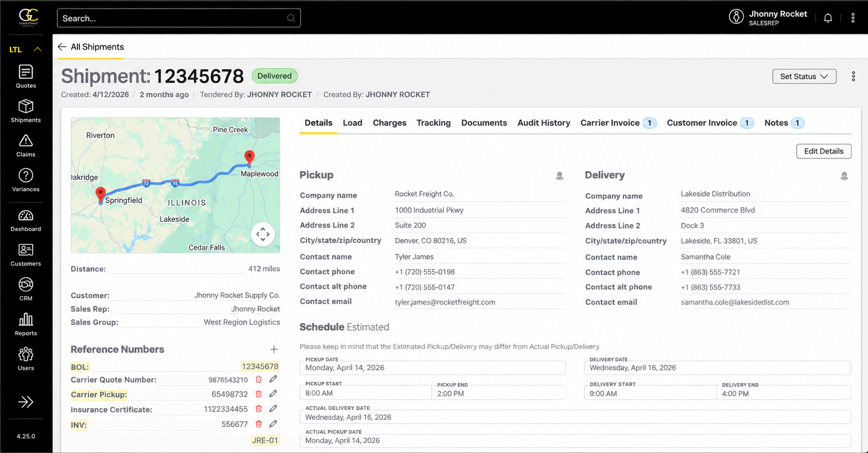The width and height of the screenshot is (868, 453).
Task: Open the Set Status dropdown
Action: (x=804, y=76)
